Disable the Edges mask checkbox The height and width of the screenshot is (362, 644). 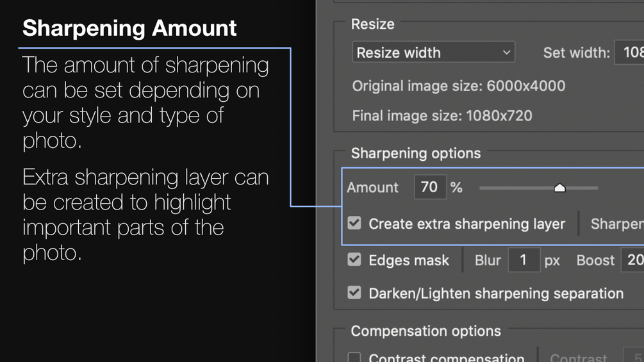pyautogui.click(x=354, y=260)
